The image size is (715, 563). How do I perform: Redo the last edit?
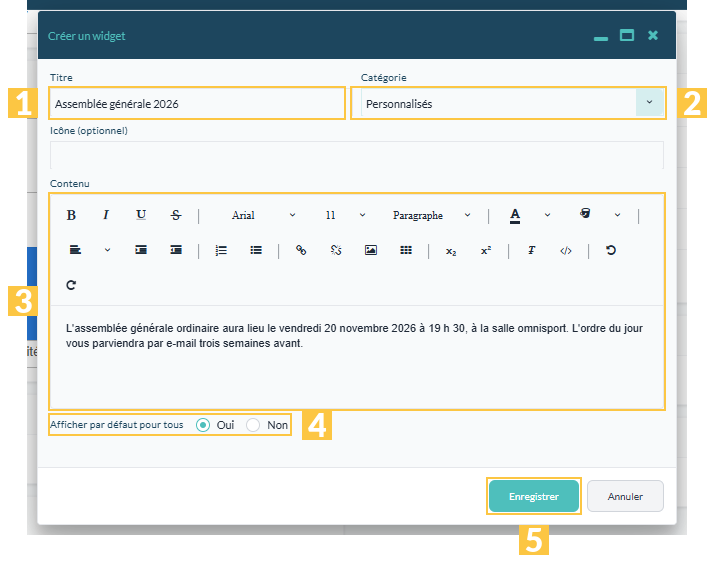click(x=71, y=285)
